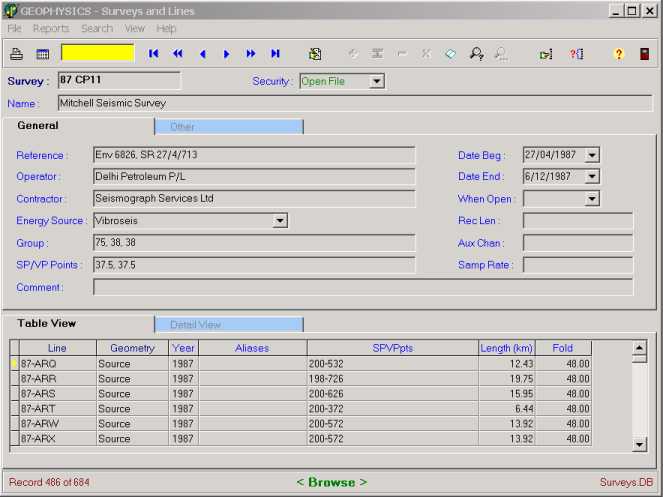The width and height of the screenshot is (663, 497).
Task: Click the table scrollbar down arrow
Action: pos(639,445)
